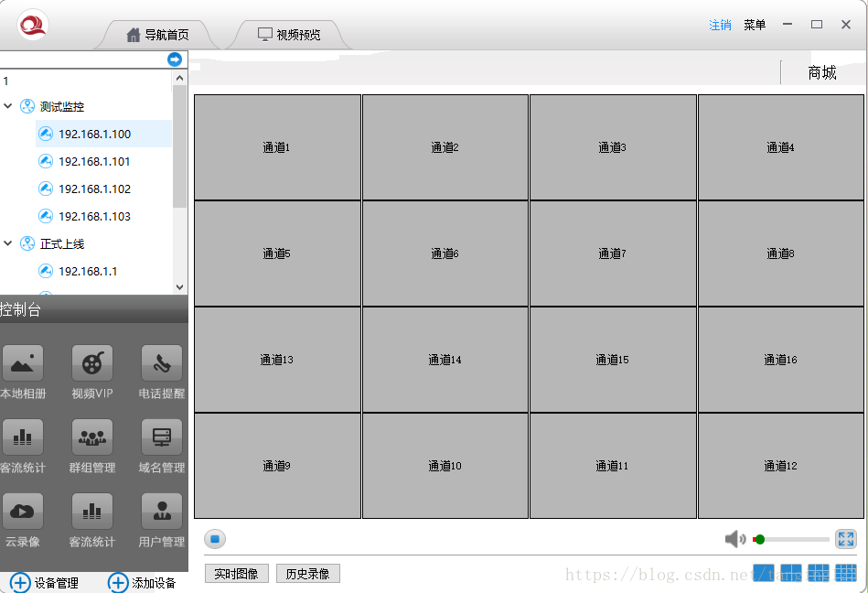Select the 通道15 video pane

point(613,360)
